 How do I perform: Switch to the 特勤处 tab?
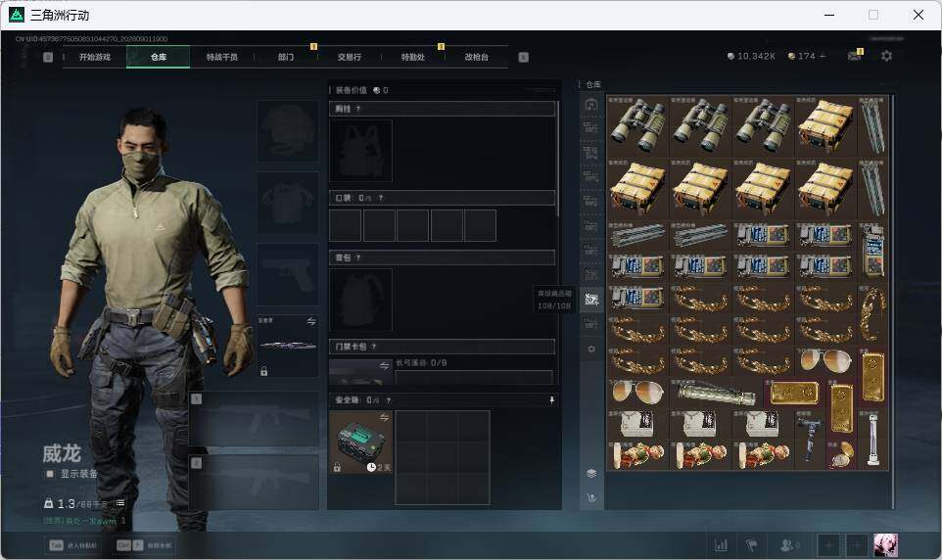(x=413, y=57)
